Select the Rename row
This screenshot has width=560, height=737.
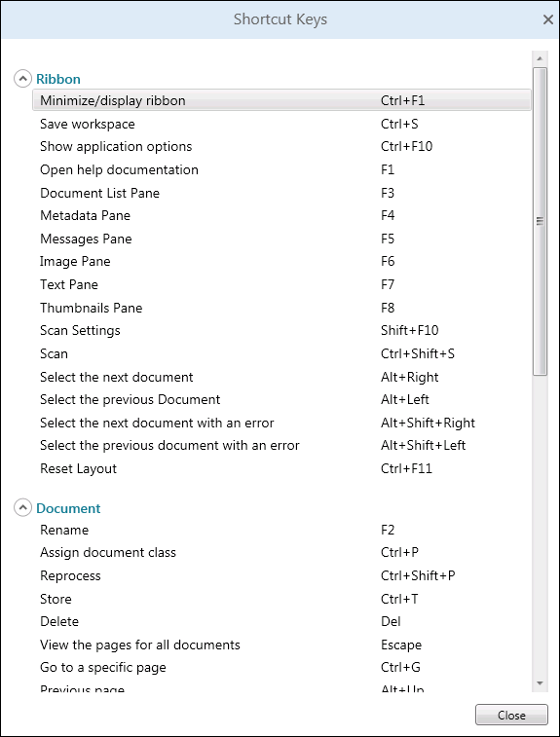tap(281, 530)
